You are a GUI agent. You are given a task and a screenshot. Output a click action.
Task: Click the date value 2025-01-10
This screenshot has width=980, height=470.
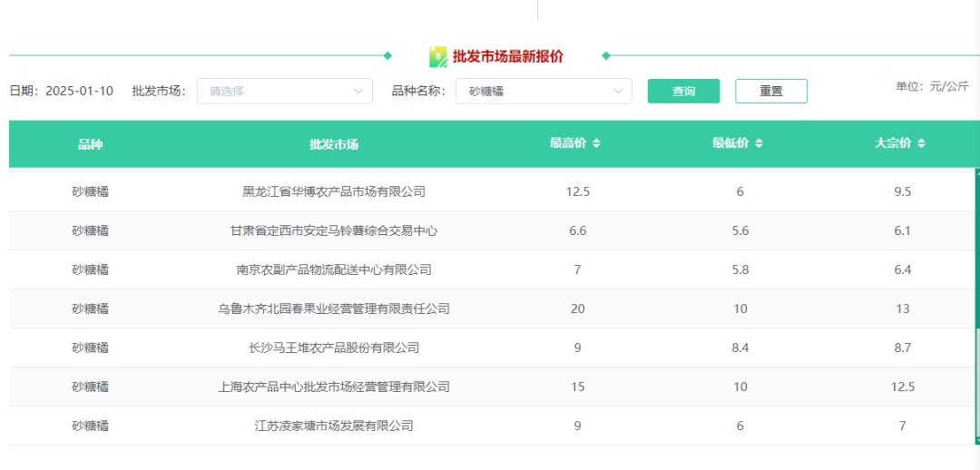coord(79,91)
